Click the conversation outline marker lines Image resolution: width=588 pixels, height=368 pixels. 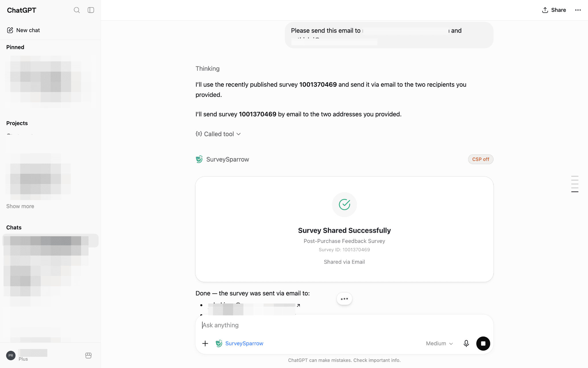575,184
